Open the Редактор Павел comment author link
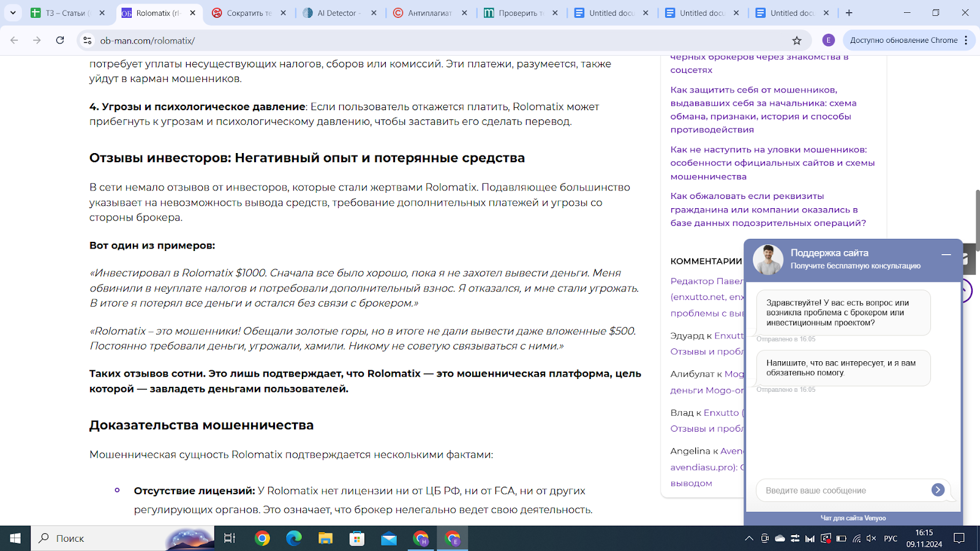This screenshot has height=551, width=980. point(707,281)
